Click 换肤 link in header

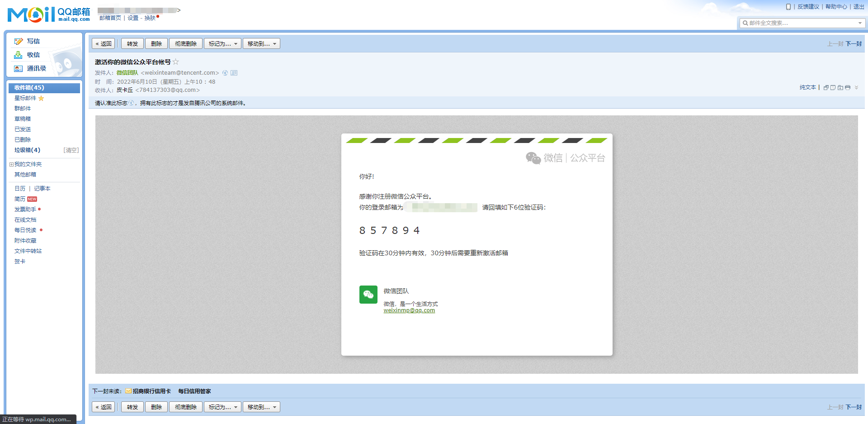pos(150,18)
